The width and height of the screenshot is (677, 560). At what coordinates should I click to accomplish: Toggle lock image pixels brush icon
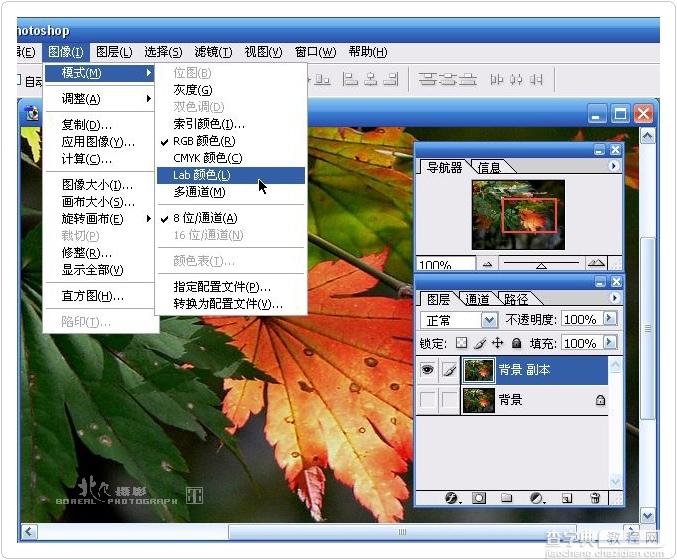[x=480, y=343]
